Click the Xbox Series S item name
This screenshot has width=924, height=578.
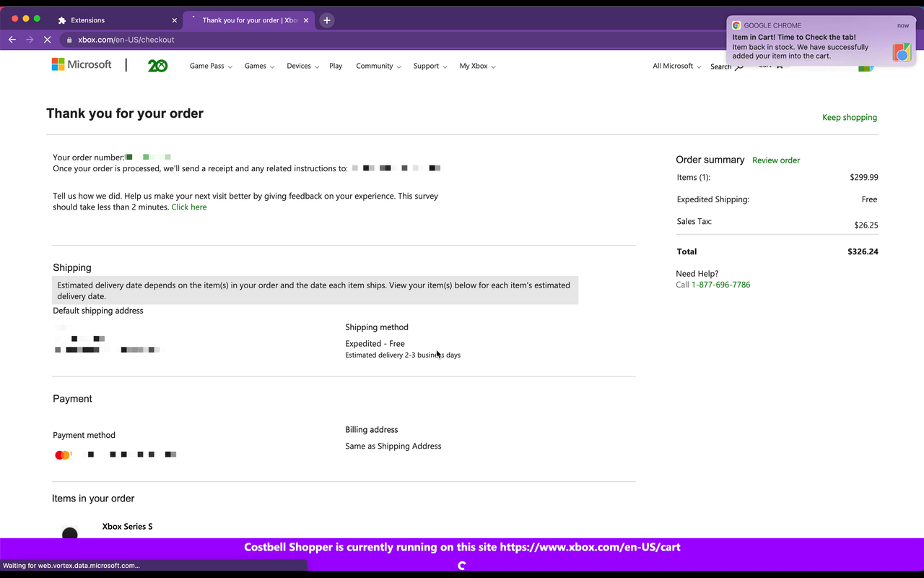pos(127,527)
